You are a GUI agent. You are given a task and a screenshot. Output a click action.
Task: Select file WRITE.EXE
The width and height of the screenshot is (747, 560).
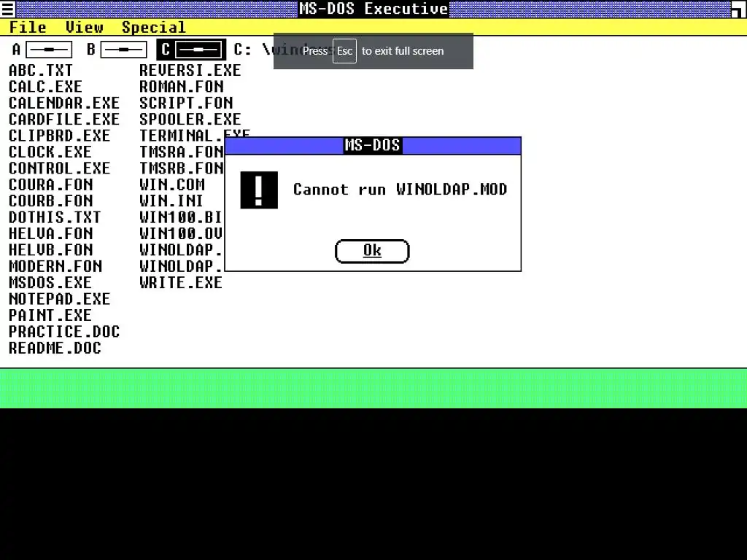click(181, 282)
